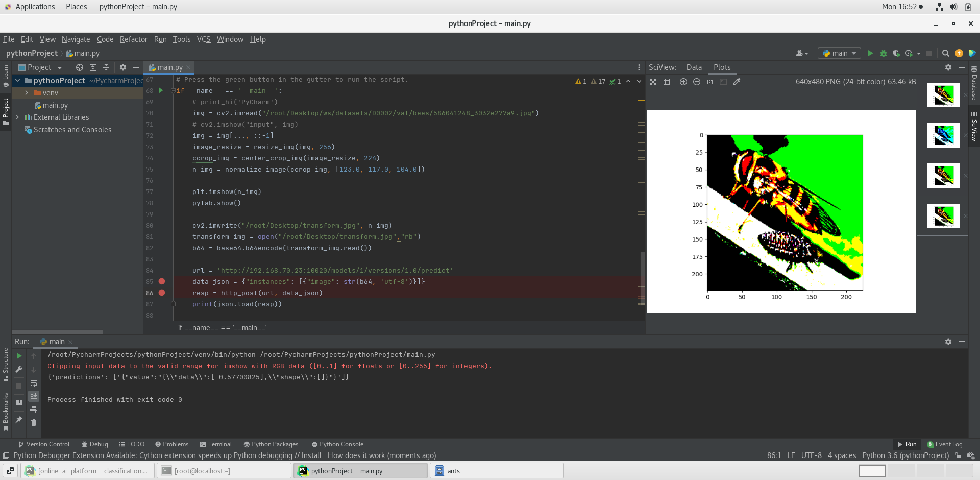Toggle the breakpoint on line 86
The image size is (980, 480).
[162, 293]
